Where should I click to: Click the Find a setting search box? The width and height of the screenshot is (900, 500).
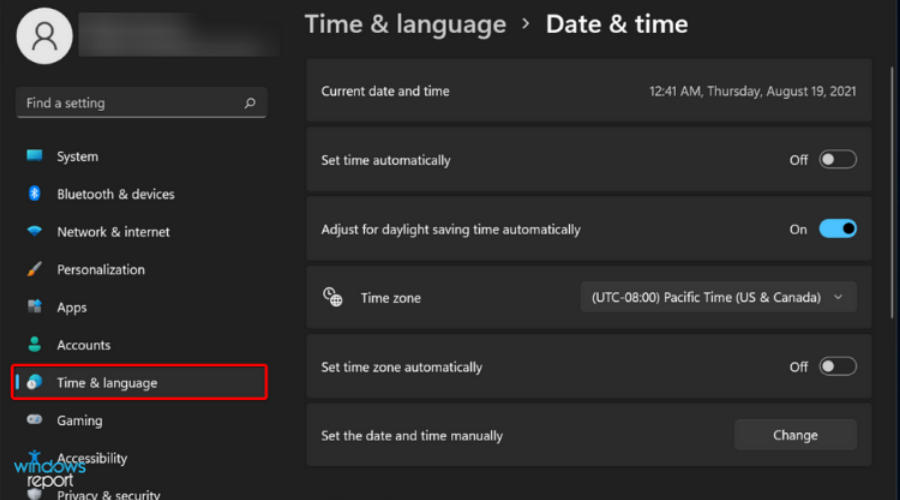pos(130,103)
